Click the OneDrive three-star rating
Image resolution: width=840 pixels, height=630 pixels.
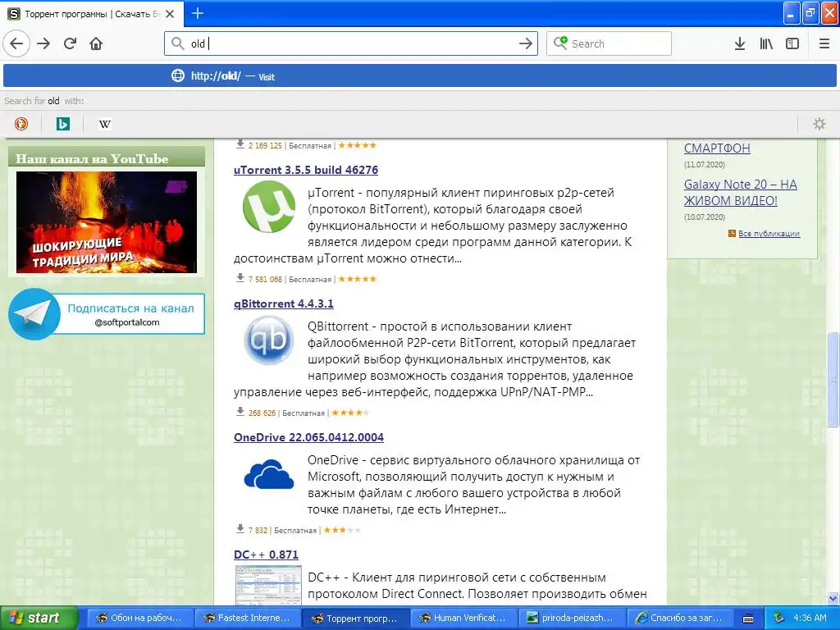click(342, 531)
